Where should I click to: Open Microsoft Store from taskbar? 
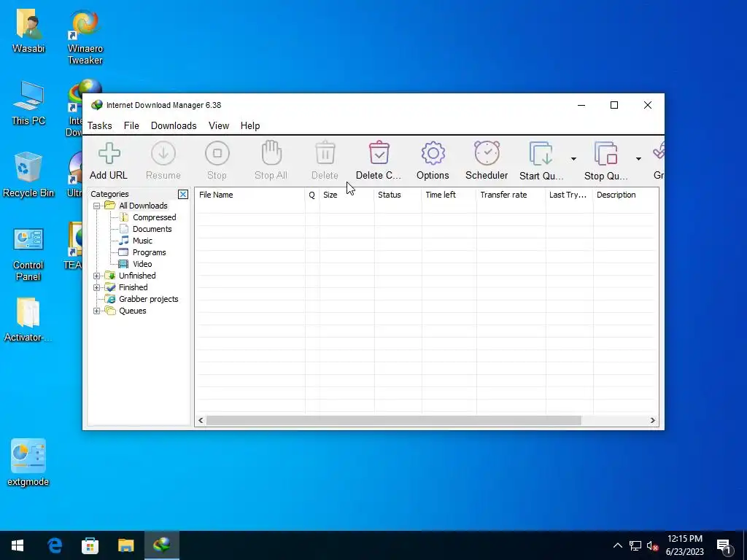click(x=90, y=545)
